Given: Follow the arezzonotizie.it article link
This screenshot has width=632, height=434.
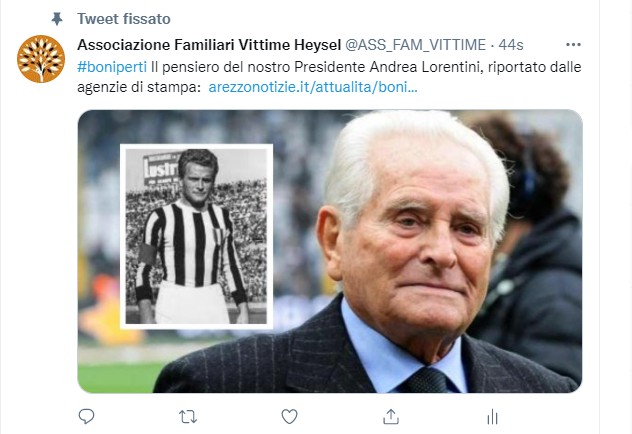Looking at the screenshot, I should [x=313, y=87].
